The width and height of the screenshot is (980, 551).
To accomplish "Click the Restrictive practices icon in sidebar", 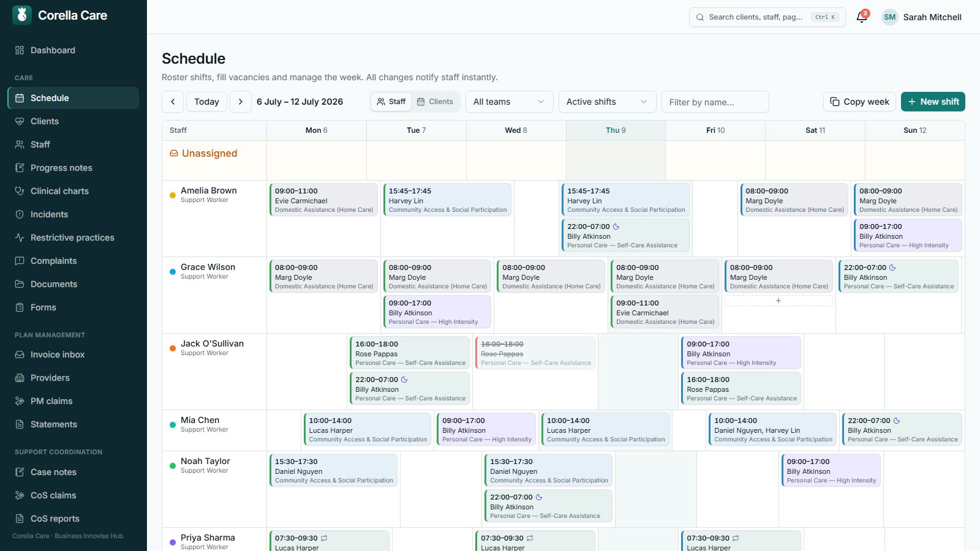I will coord(20,238).
